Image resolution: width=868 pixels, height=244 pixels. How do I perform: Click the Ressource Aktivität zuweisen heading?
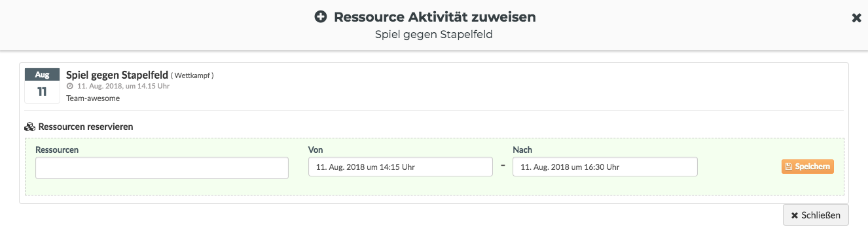tap(435, 18)
